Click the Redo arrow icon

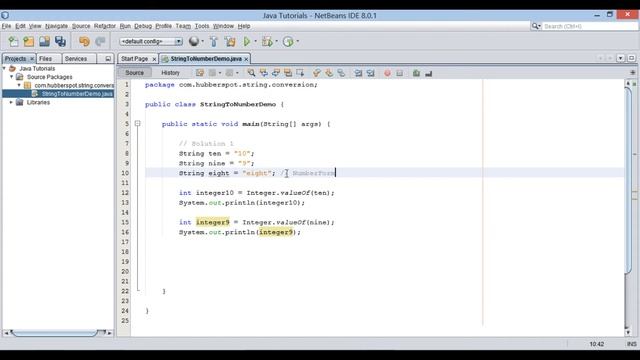(100, 41)
